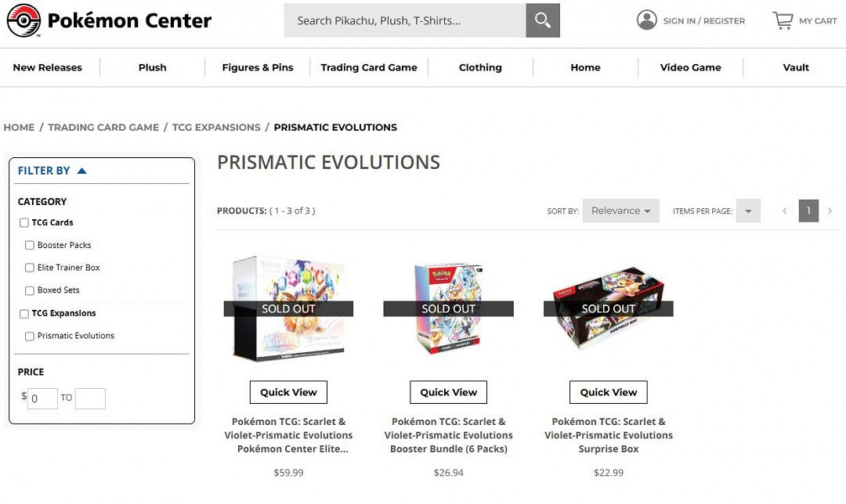Open the Elite Trainer Box product image
The image size is (846, 504).
(x=288, y=308)
